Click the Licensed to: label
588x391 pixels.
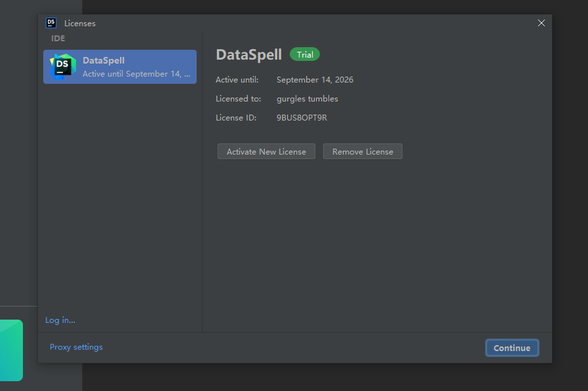click(238, 99)
